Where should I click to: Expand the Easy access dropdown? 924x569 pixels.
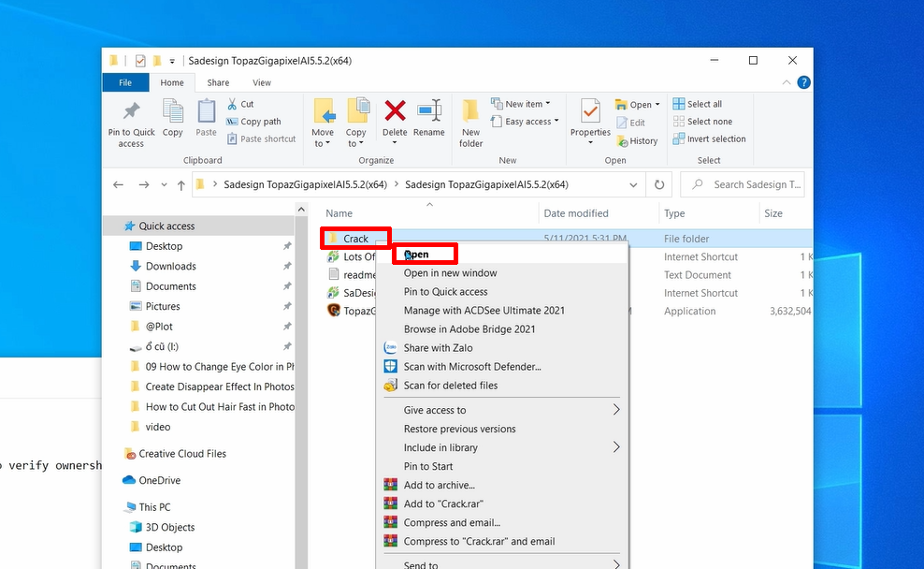[x=525, y=122]
